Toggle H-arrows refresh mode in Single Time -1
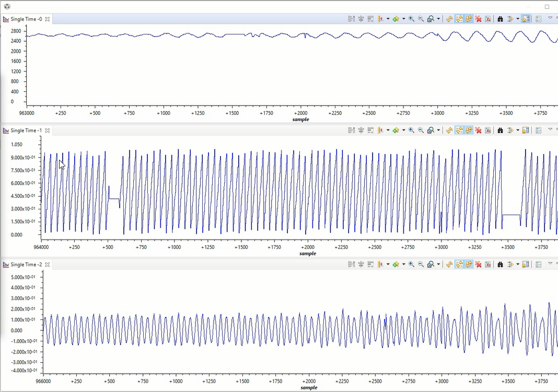558x392 pixels. click(459, 130)
